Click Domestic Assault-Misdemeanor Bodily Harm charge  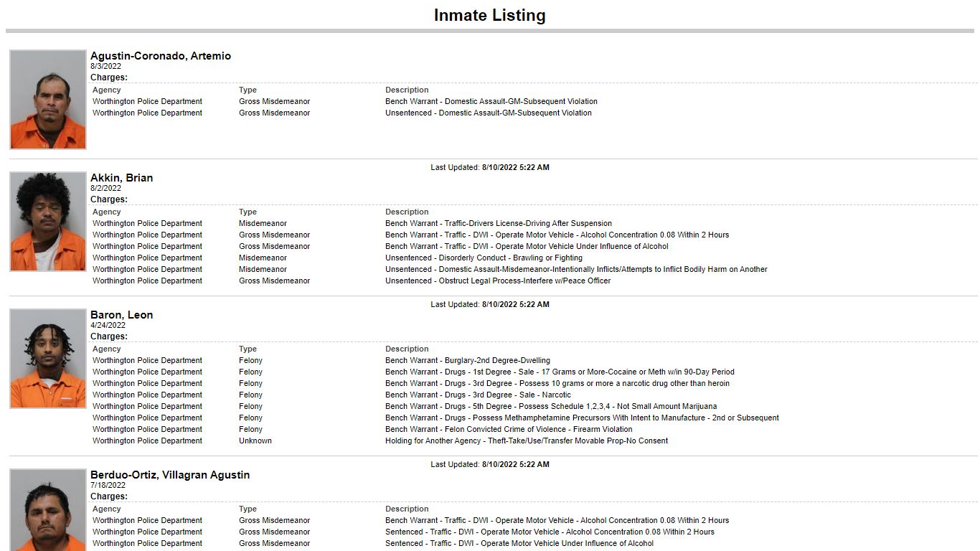576,269
